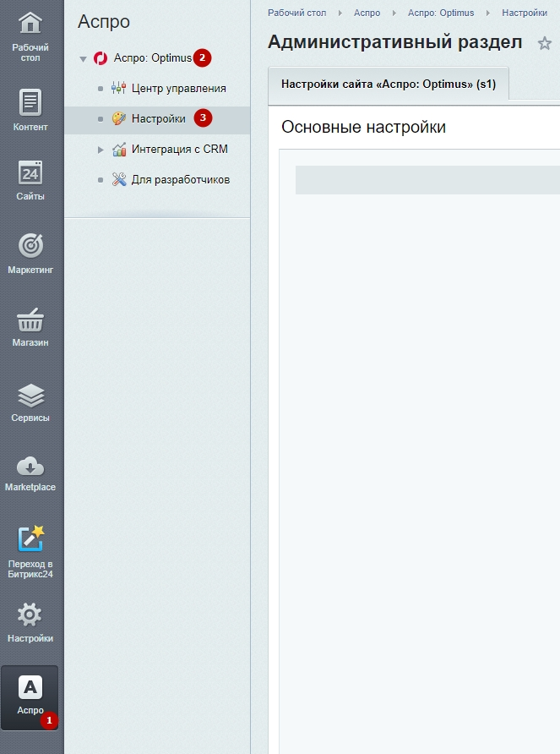Click the Аспро: Optimus red logo icon
This screenshot has width=560, height=754.
point(101,58)
